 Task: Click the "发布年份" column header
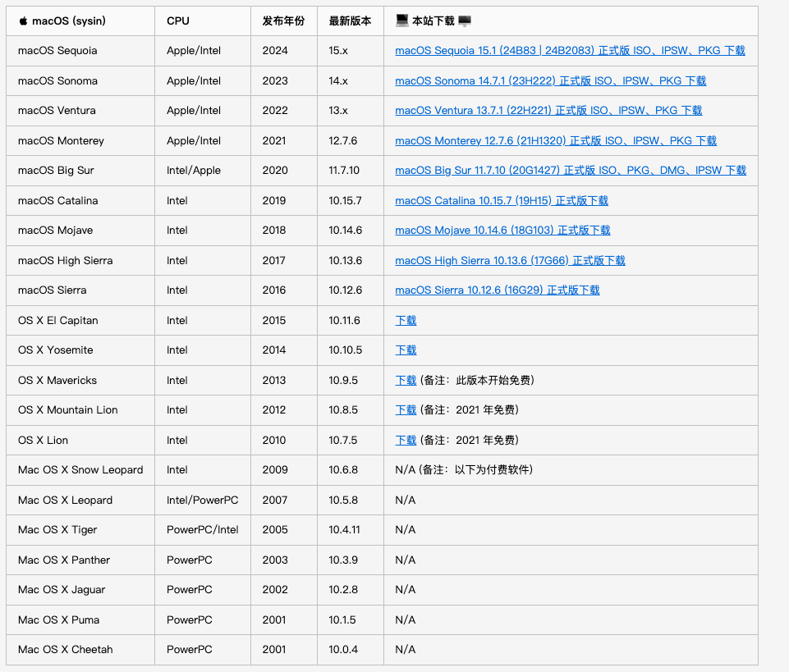click(x=283, y=21)
